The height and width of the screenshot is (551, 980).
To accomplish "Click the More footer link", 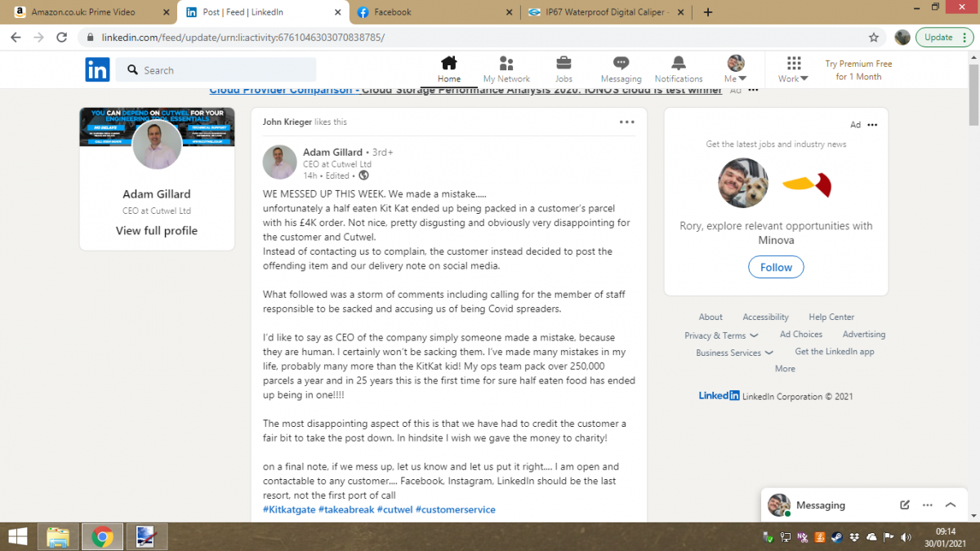I will coord(785,369).
